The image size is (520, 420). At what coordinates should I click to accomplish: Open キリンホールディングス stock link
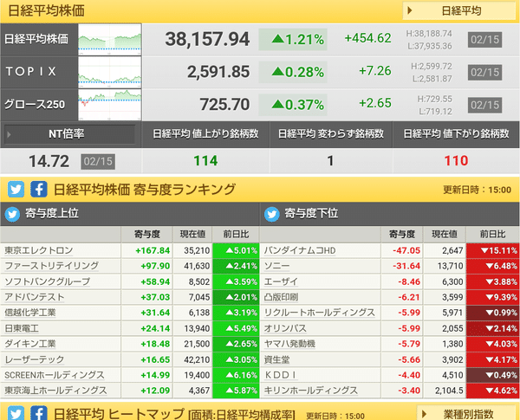click(x=311, y=391)
